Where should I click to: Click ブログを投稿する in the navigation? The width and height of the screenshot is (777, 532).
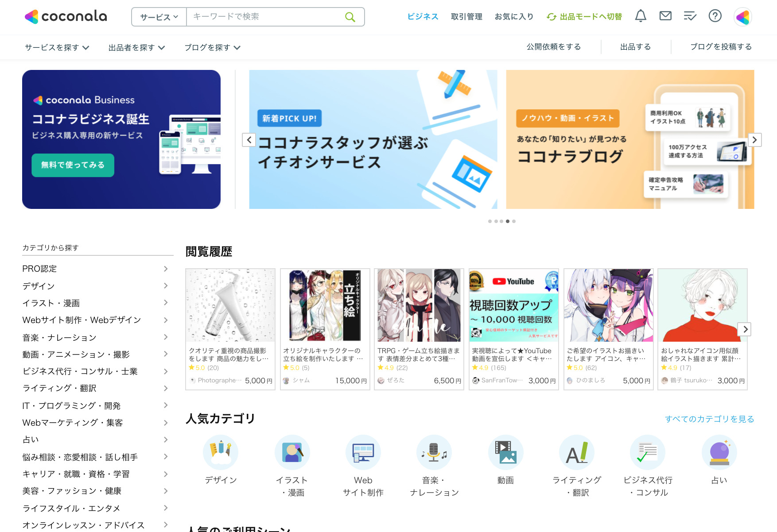pos(721,47)
